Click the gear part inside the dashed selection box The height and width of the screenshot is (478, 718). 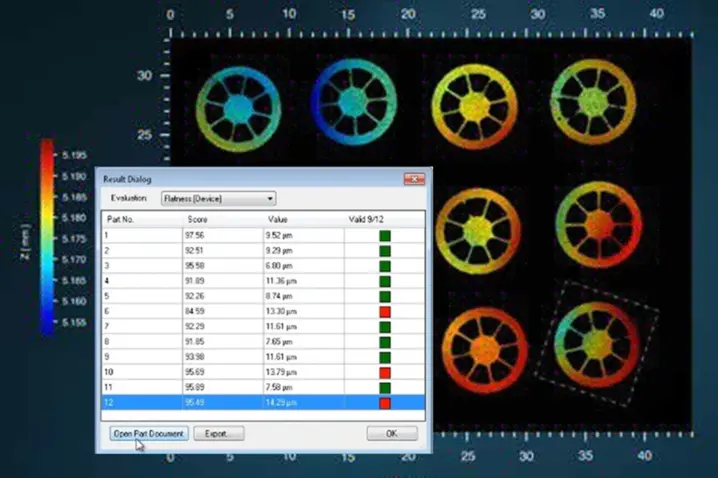point(595,339)
